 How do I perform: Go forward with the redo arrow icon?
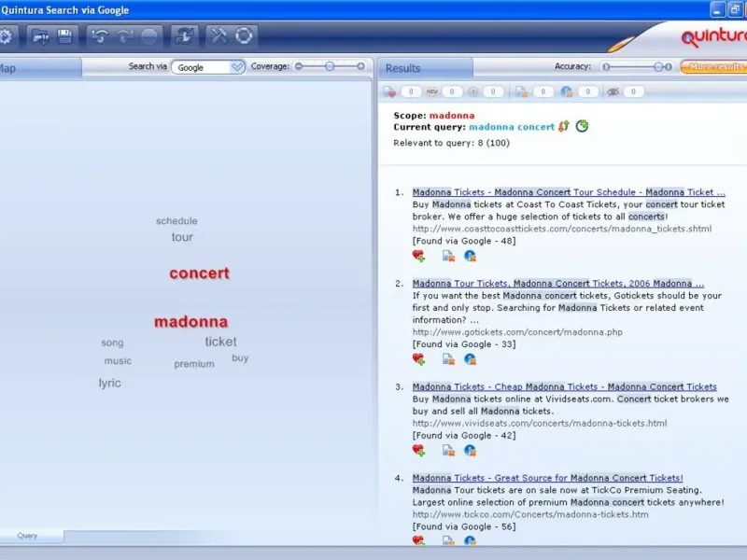pyautogui.click(x=125, y=36)
